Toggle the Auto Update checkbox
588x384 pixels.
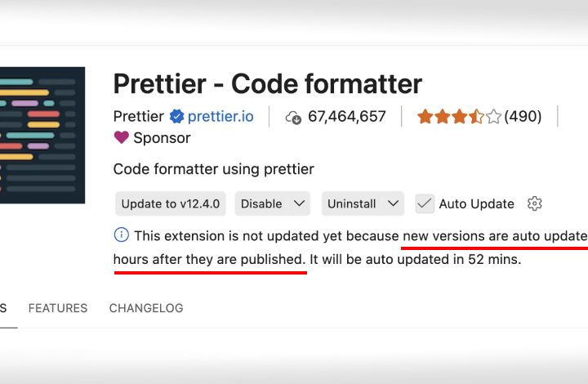pyautogui.click(x=425, y=203)
